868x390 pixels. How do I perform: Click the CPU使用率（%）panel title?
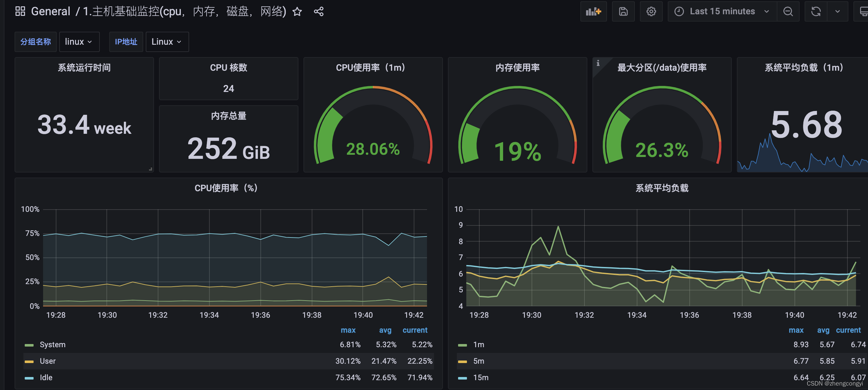(x=226, y=188)
